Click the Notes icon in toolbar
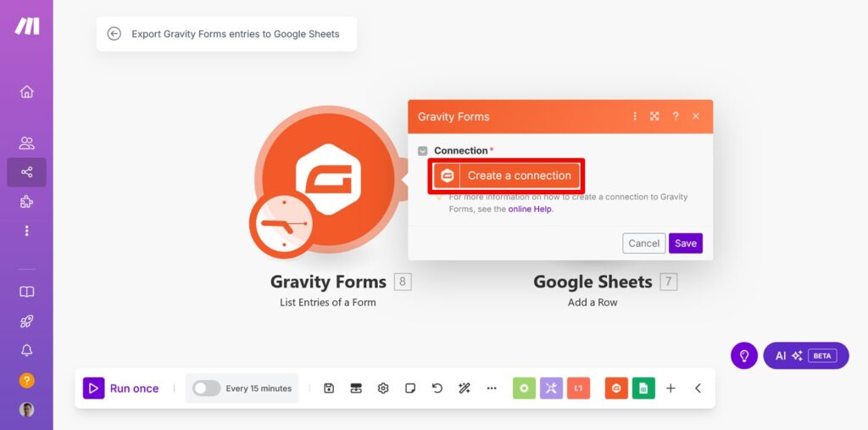 coord(410,388)
